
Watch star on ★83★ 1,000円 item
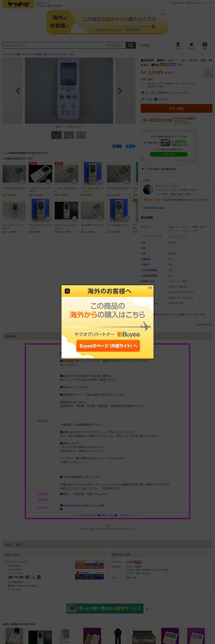click(101, 219)
